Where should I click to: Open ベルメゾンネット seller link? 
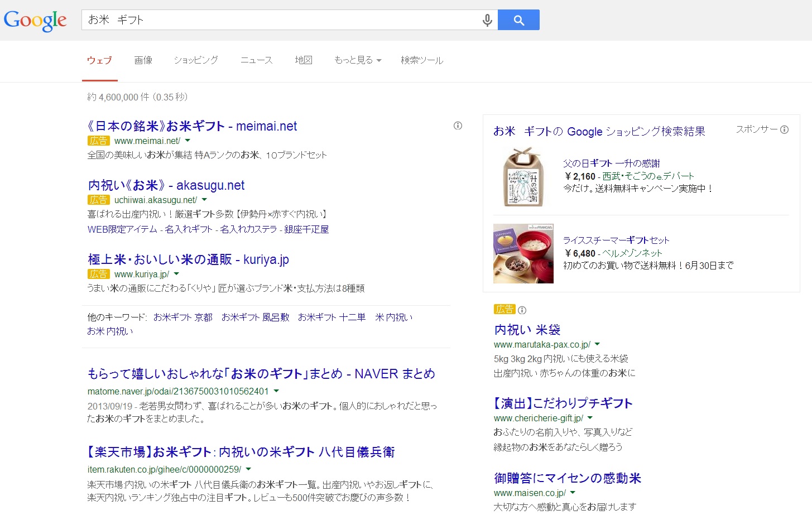point(632,253)
